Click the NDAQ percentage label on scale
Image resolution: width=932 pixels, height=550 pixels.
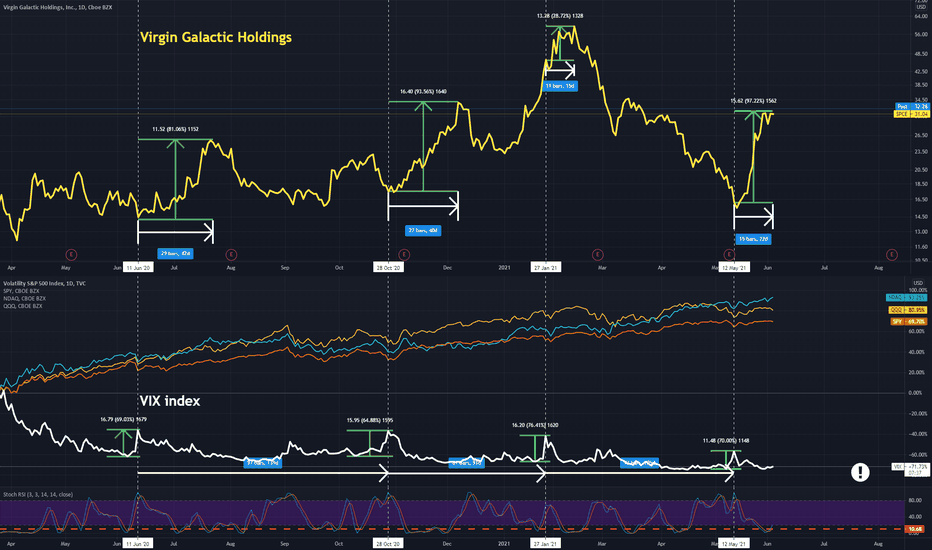pos(906,297)
